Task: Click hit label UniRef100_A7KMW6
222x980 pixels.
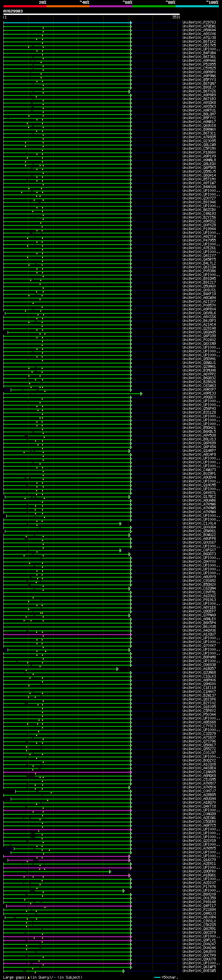Action: [199, 505]
